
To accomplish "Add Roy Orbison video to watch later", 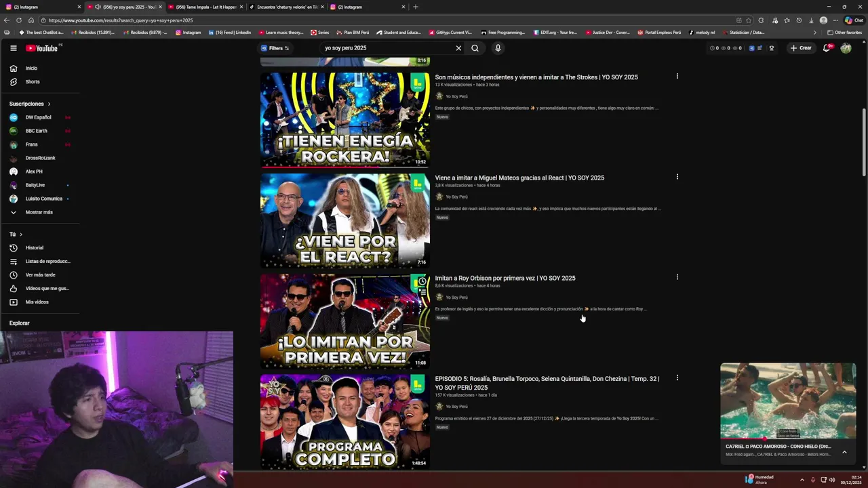I will [422, 281].
